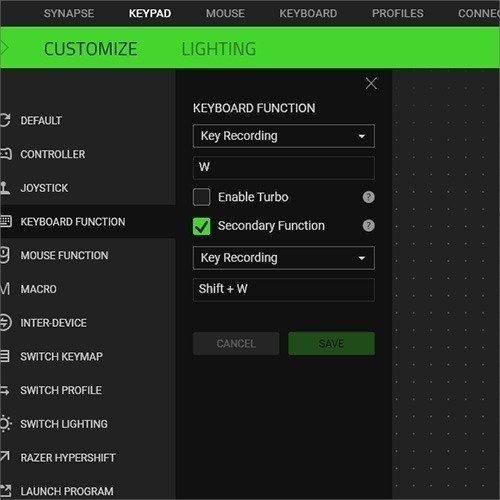Select the Controller gamepad icon

click(6, 154)
